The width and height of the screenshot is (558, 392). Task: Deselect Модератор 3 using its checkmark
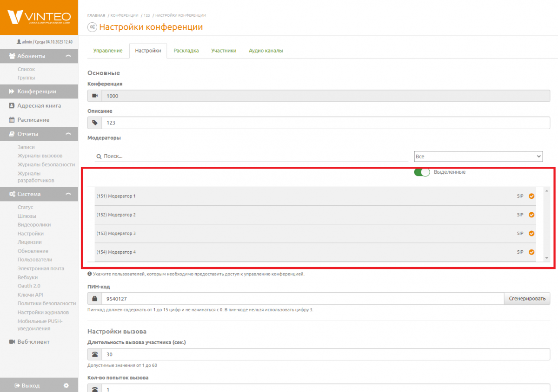point(531,234)
